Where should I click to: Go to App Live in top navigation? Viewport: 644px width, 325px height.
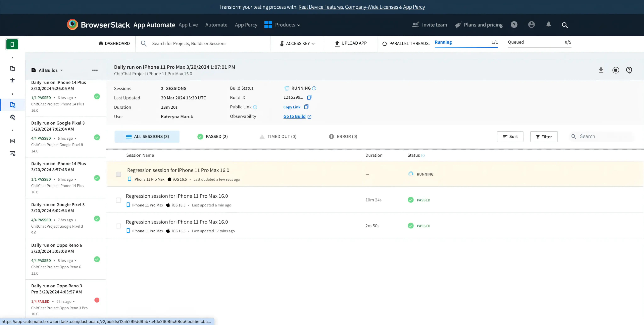(188, 25)
